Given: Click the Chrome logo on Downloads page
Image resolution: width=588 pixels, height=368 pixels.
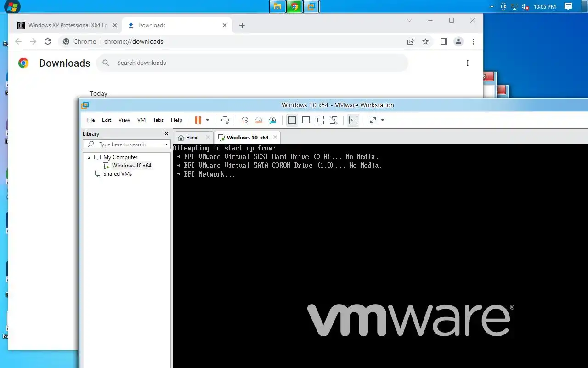Looking at the screenshot, I should tap(23, 63).
